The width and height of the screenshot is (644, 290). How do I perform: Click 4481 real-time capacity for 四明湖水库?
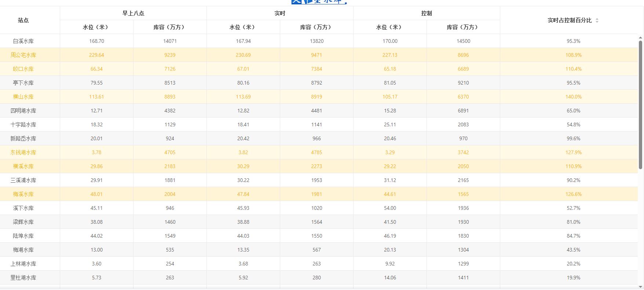316,111
